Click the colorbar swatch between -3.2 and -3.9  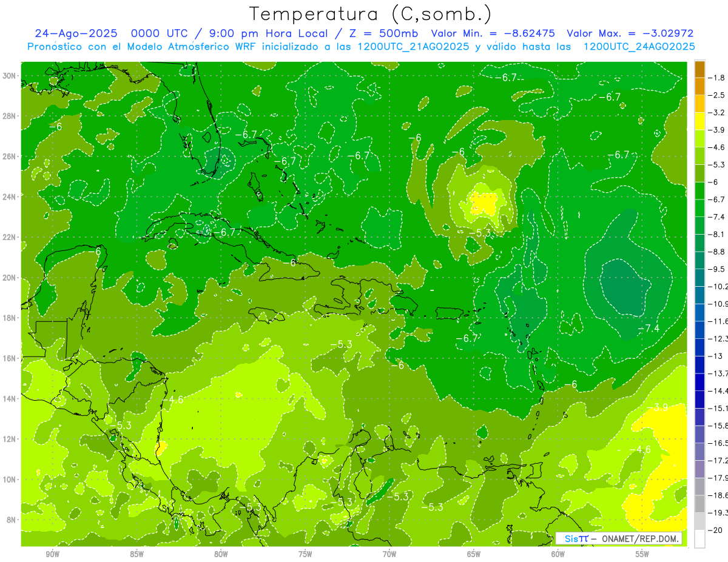click(x=699, y=122)
